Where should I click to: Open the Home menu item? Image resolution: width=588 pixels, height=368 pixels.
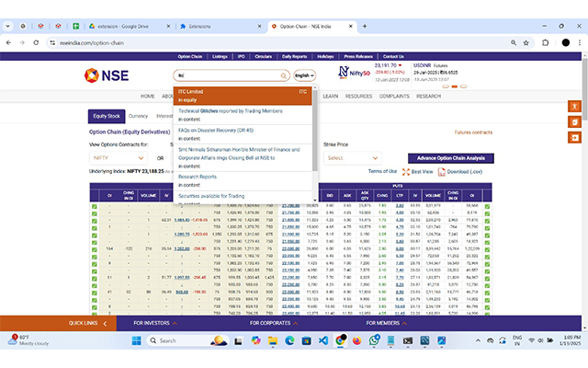coord(147,96)
